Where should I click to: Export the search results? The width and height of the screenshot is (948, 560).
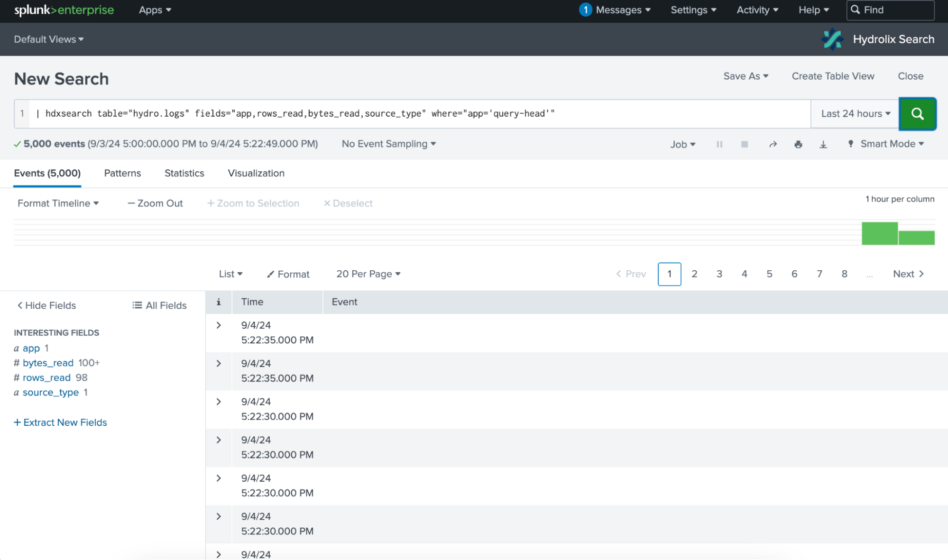(824, 144)
